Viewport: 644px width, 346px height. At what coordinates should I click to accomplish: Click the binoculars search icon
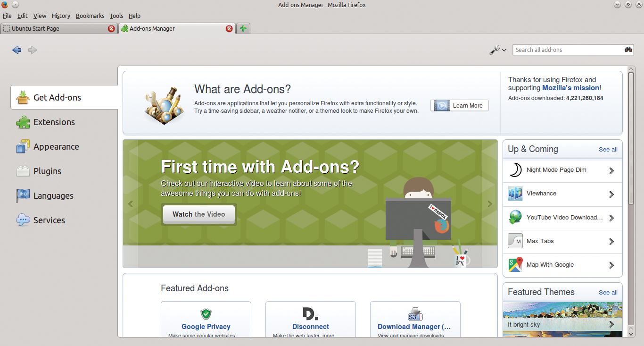coord(628,50)
